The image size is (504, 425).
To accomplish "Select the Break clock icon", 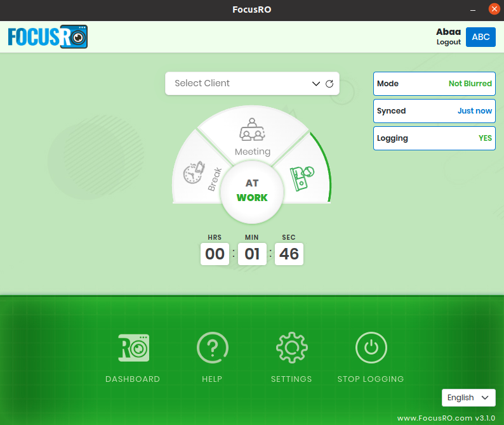I will point(194,173).
